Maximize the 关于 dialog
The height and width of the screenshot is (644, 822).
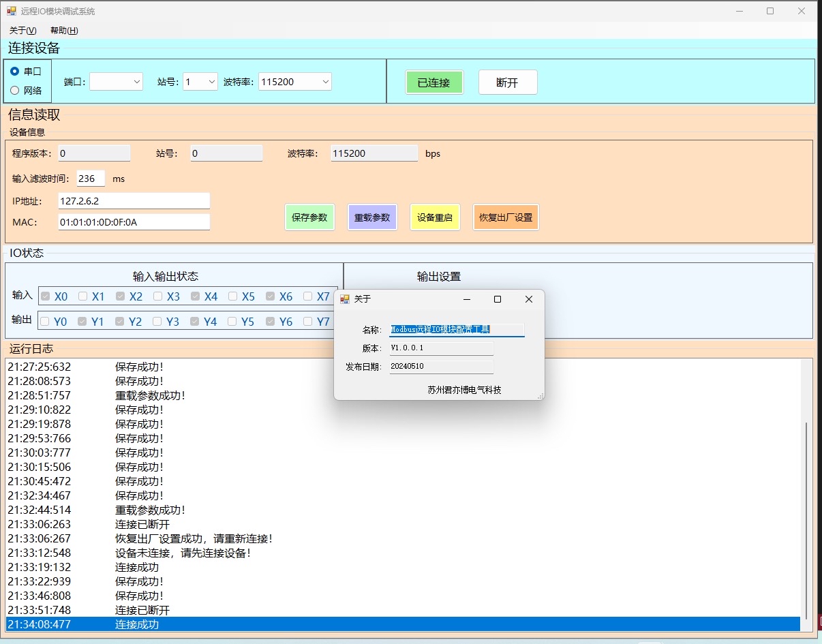[x=498, y=299]
